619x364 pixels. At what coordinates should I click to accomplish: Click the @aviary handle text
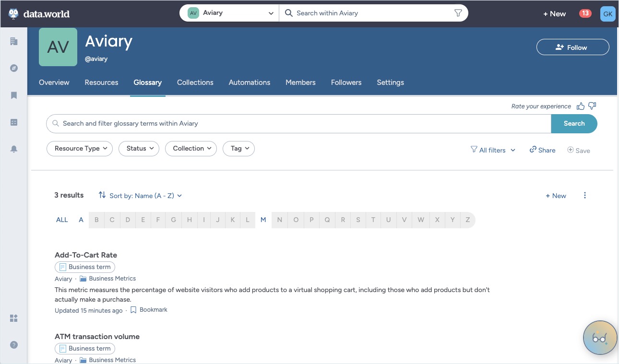point(96,59)
